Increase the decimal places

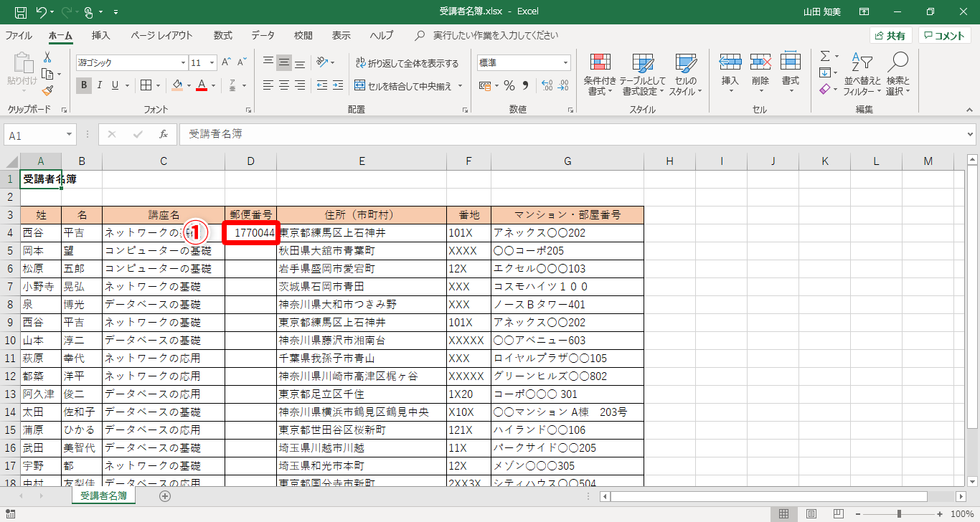coord(546,85)
